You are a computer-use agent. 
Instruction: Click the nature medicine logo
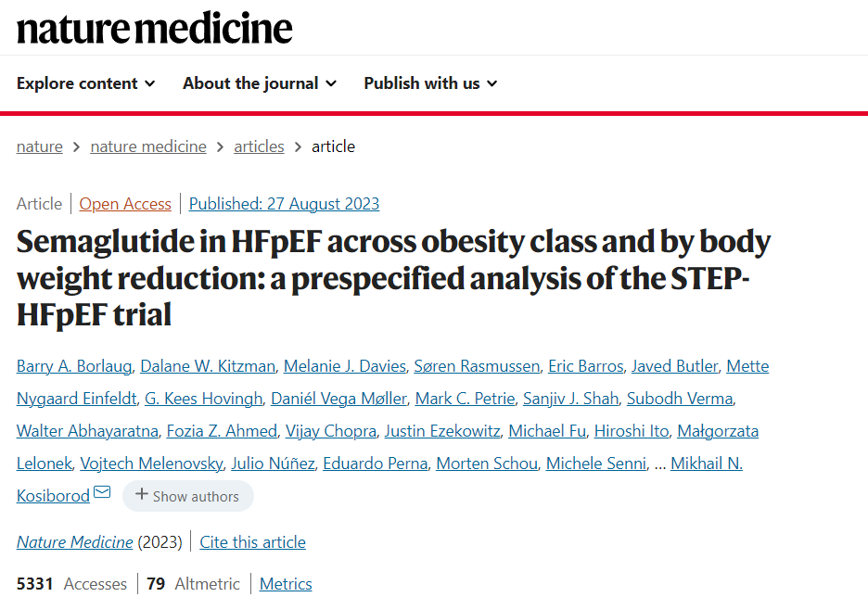click(155, 29)
